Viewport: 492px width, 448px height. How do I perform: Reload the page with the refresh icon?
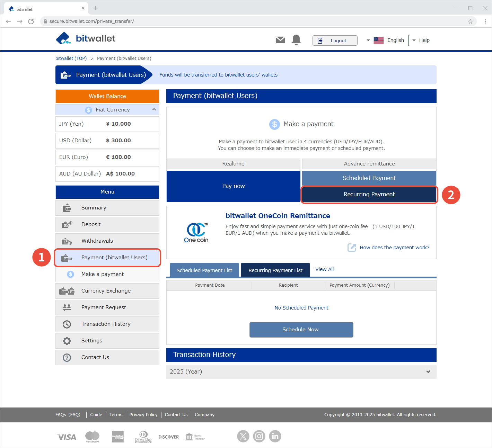coord(31,21)
